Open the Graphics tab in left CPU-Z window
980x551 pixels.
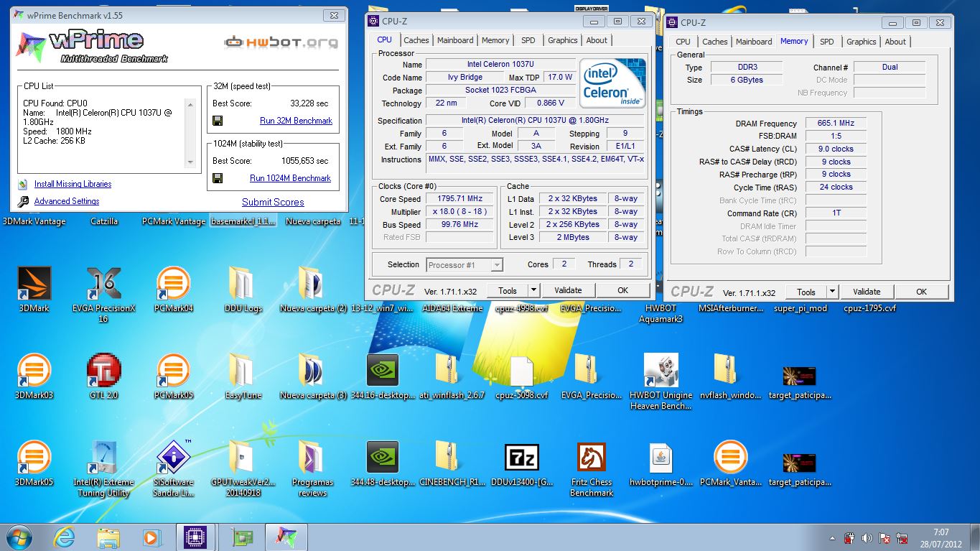pos(562,40)
